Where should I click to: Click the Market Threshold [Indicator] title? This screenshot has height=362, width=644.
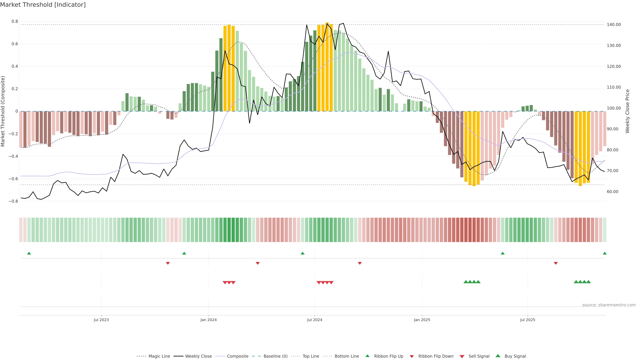[43, 5]
